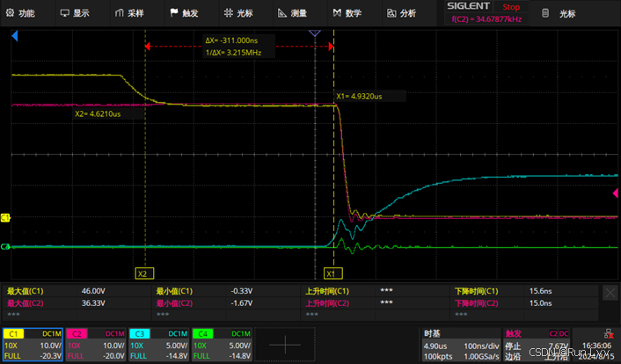Click the waveform icon beside 采样
621x364 pixels.
pyautogui.click(x=120, y=13)
